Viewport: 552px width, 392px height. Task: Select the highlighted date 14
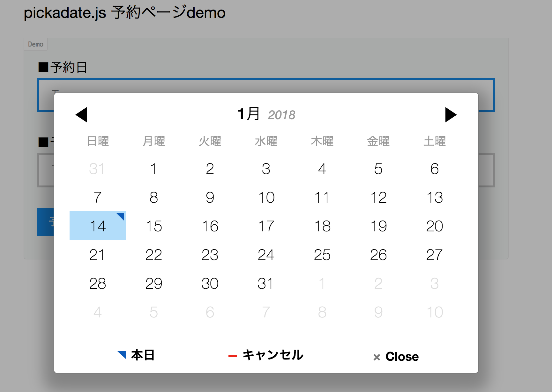[98, 226]
